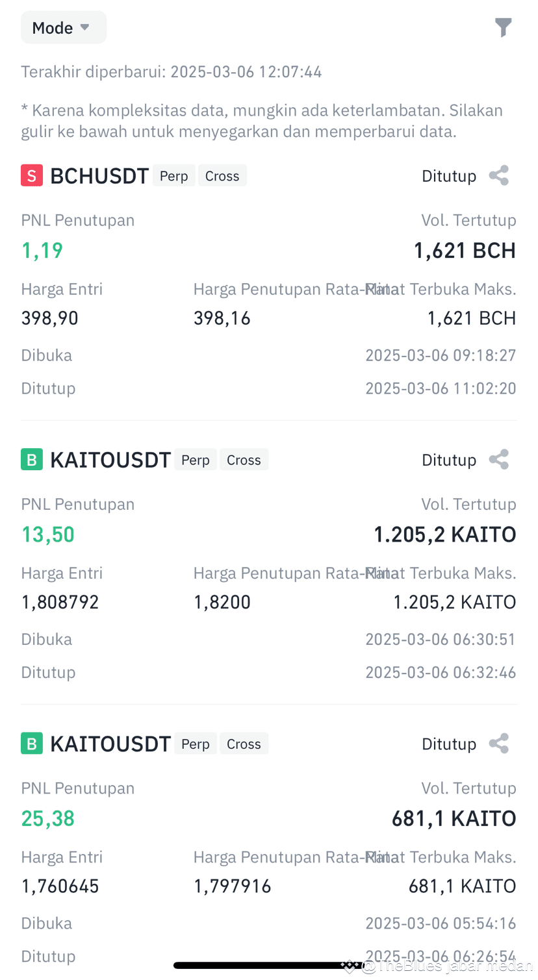Tap the green B badge of KAITOUSDT with PNL 13,50
The width and height of the screenshot is (538, 980).
click(32, 460)
